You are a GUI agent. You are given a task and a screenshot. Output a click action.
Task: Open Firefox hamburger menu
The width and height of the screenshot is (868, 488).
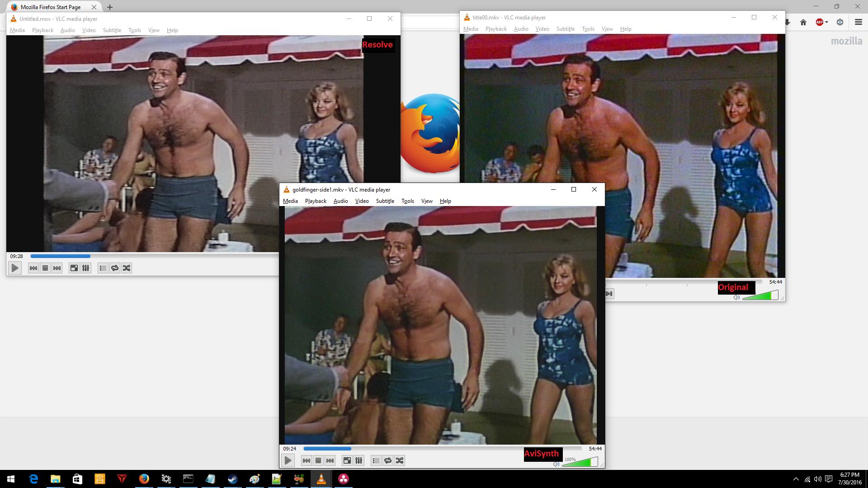click(x=859, y=22)
